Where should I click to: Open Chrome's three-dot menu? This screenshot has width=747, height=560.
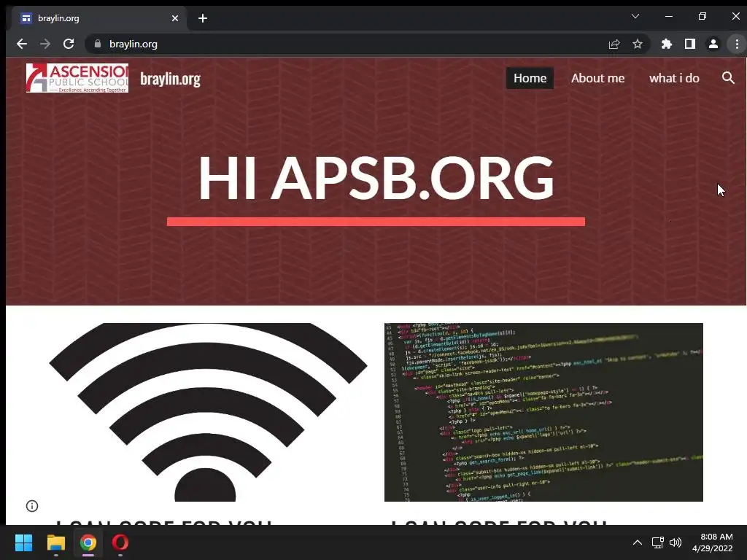click(737, 44)
